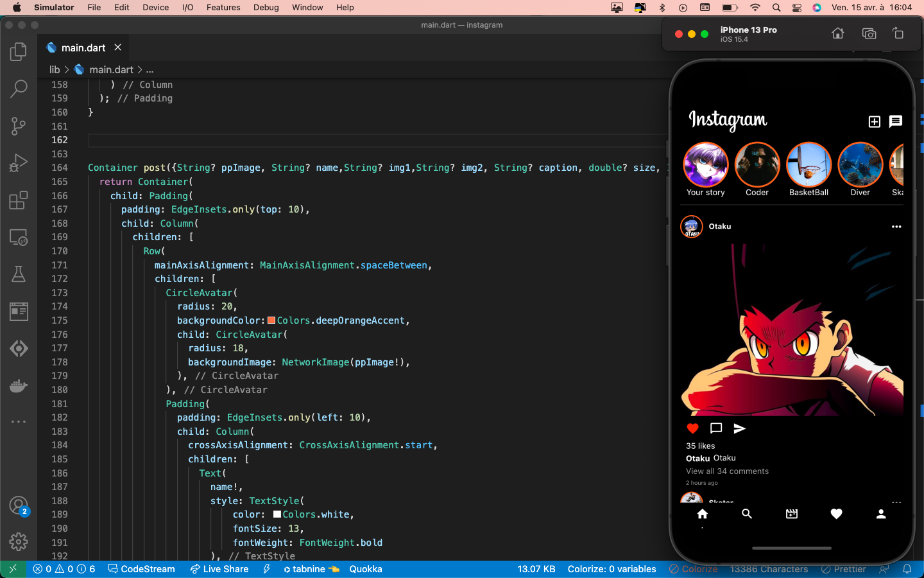Open errors and warnings count in status bar
The height and width of the screenshot is (578, 924).
[64, 569]
